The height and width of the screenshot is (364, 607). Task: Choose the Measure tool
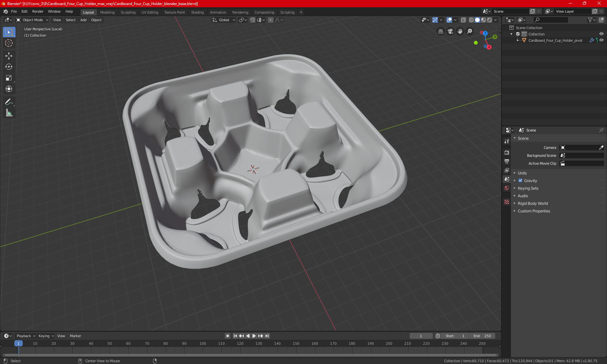pyautogui.click(x=9, y=113)
